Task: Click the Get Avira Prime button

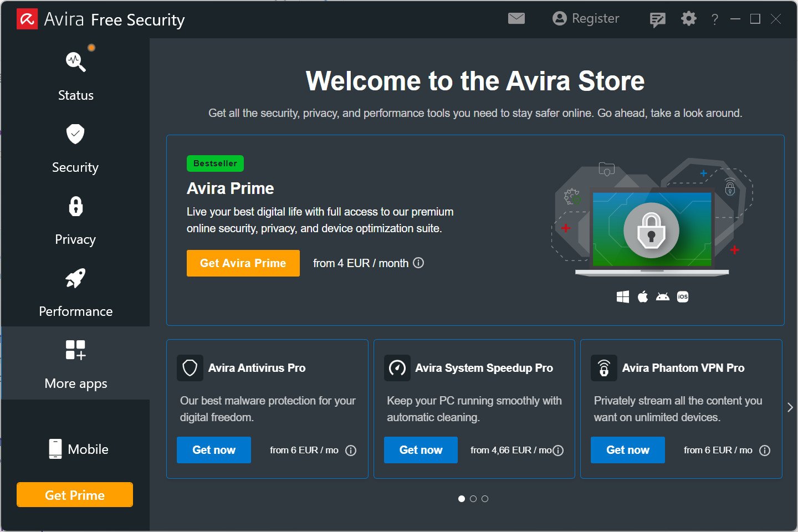Action: (243, 263)
